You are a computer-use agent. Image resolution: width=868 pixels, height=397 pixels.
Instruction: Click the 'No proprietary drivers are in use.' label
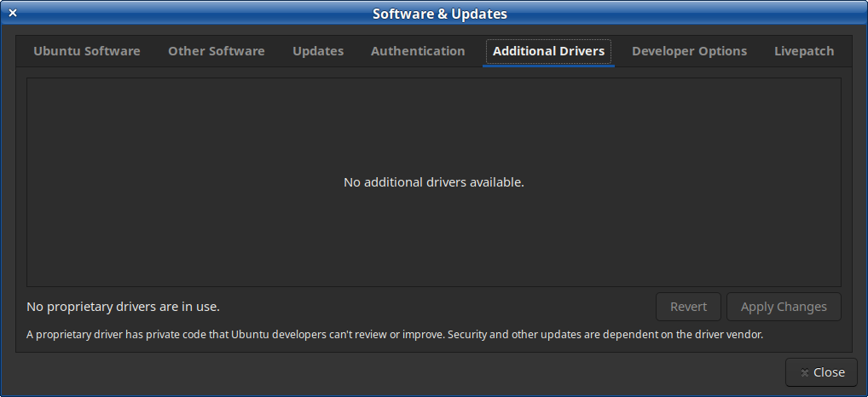pos(123,307)
